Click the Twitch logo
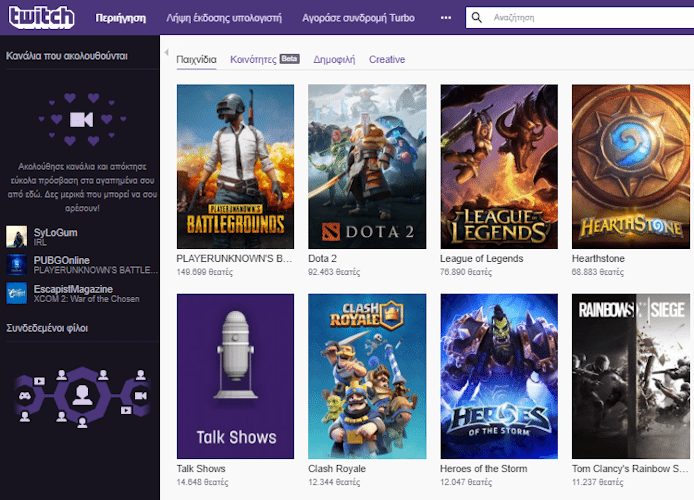Viewport: 694px width, 500px height. tap(41, 17)
